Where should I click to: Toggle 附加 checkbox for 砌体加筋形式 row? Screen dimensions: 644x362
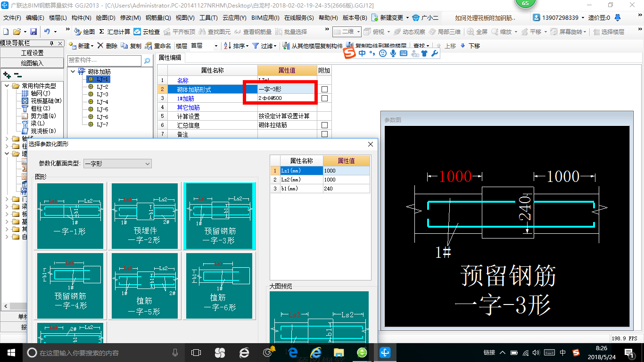pyautogui.click(x=324, y=89)
